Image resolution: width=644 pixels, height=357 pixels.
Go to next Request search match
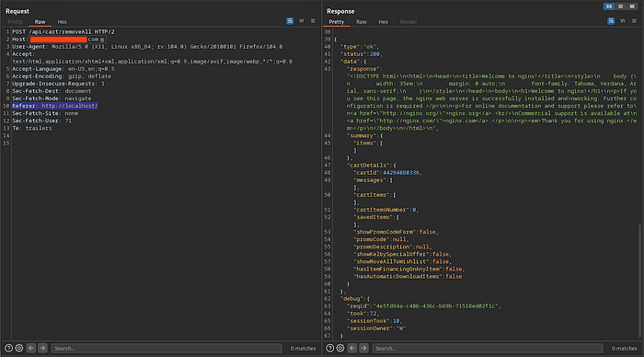[42, 348]
